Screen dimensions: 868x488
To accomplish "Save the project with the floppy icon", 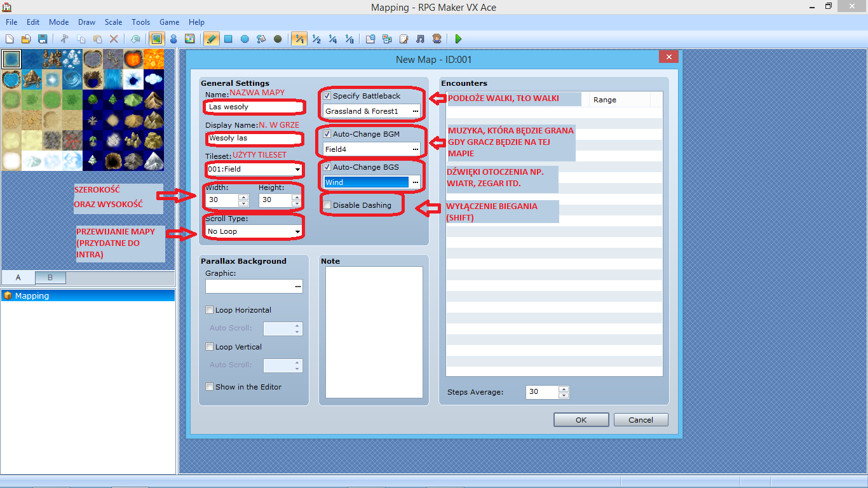I will 43,39.
